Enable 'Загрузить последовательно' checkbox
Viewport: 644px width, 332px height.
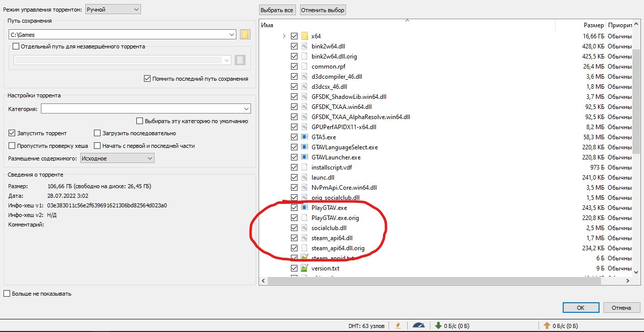[98, 133]
